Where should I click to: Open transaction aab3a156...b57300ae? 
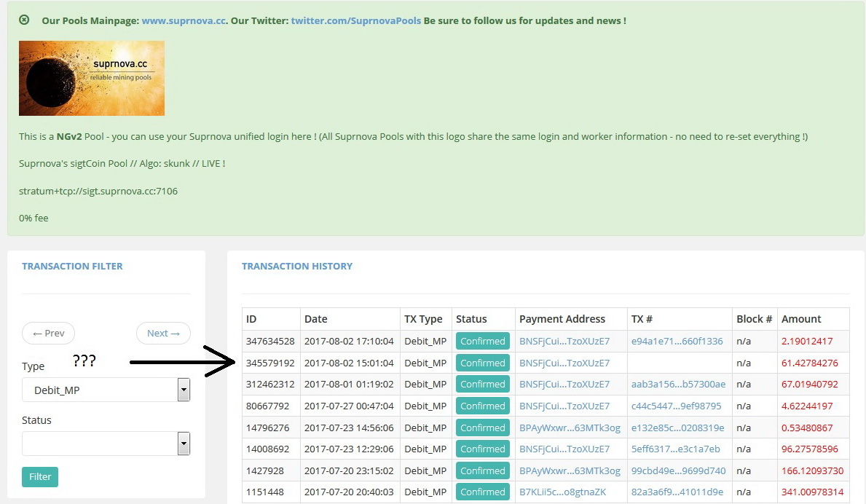pos(678,385)
